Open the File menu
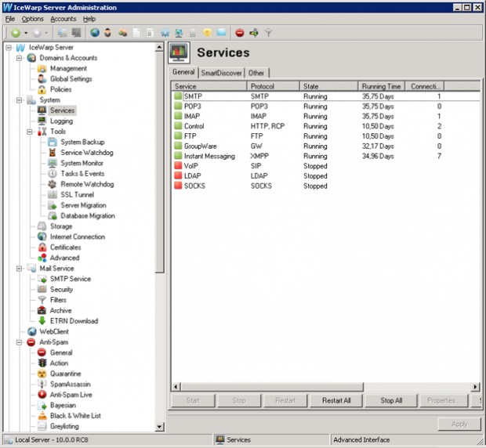This screenshot has height=448, width=486. point(10,19)
